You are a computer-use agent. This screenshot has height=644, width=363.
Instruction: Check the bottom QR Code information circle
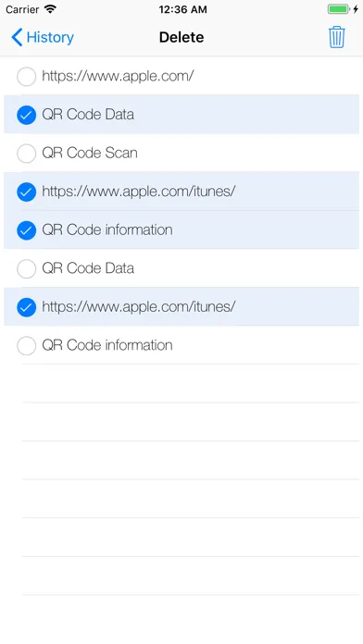(26, 346)
